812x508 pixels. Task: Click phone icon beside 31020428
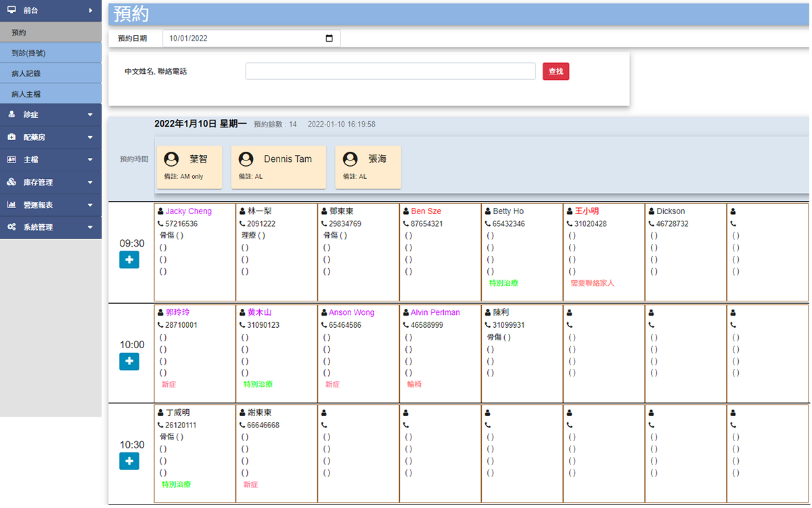click(x=570, y=224)
